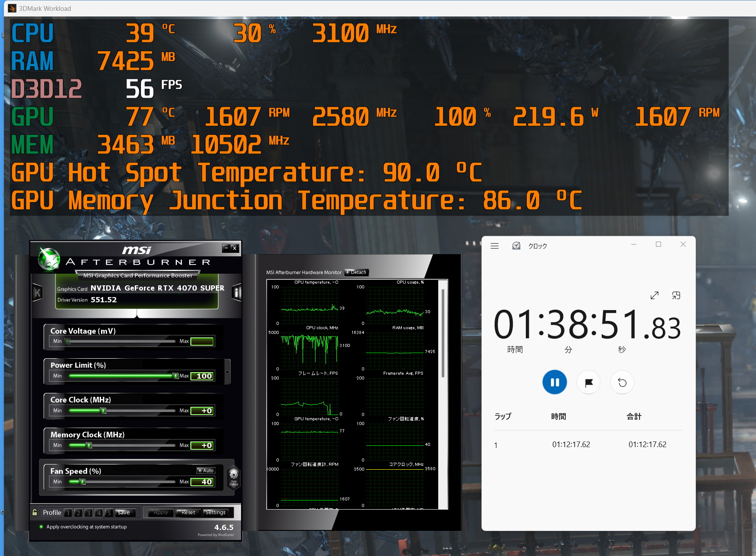The width and height of the screenshot is (756, 556).
Task: Pause the running stopwatch
Action: tap(555, 382)
